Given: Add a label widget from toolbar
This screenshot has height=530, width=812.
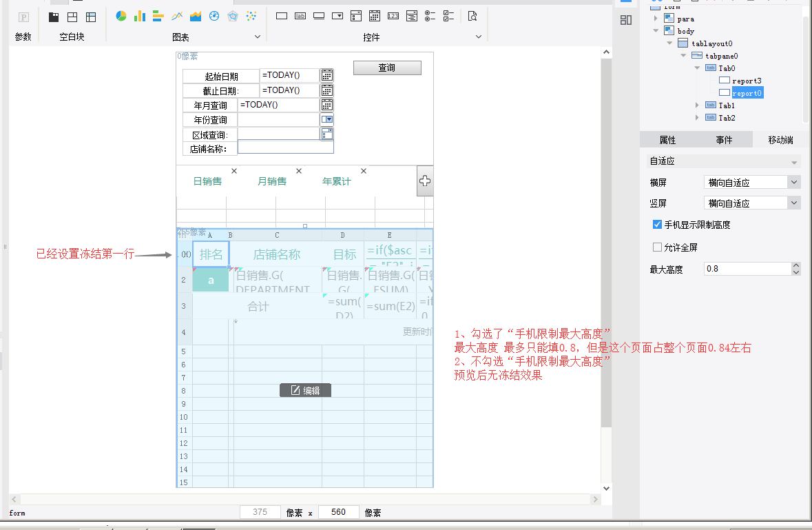Looking at the screenshot, I should pos(300,16).
